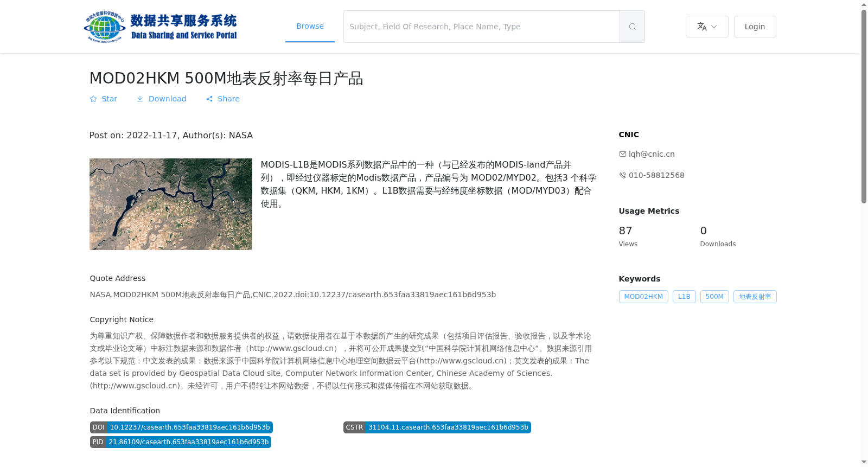Select the MOD02HKM keyword tag
The height and width of the screenshot is (467, 868).
(643, 297)
